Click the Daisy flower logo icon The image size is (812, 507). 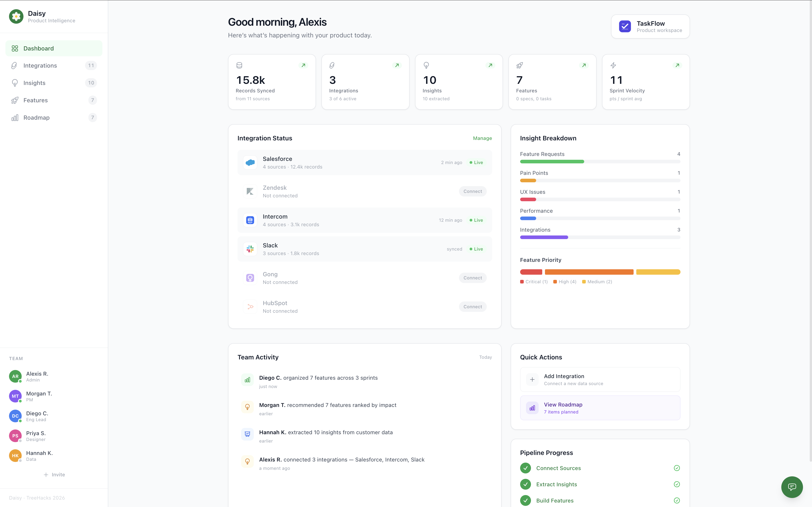(x=16, y=16)
